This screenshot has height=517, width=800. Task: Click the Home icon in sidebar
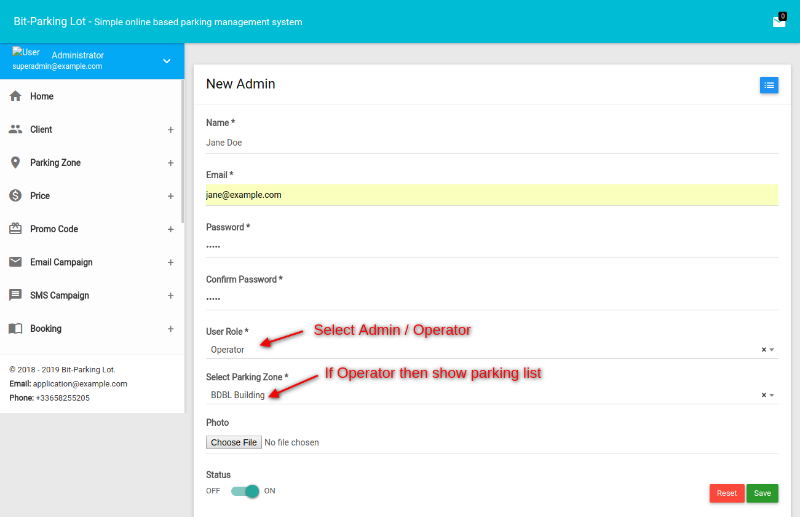tap(15, 96)
